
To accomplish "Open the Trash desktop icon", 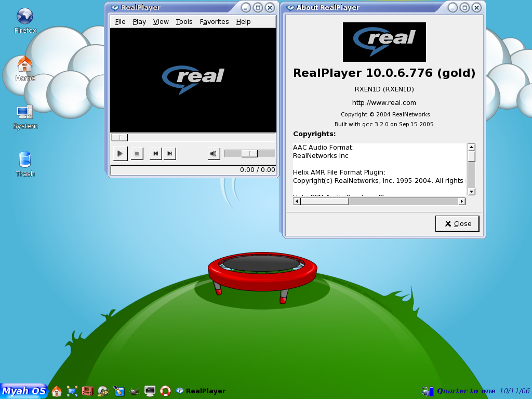I will click(x=25, y=164).
